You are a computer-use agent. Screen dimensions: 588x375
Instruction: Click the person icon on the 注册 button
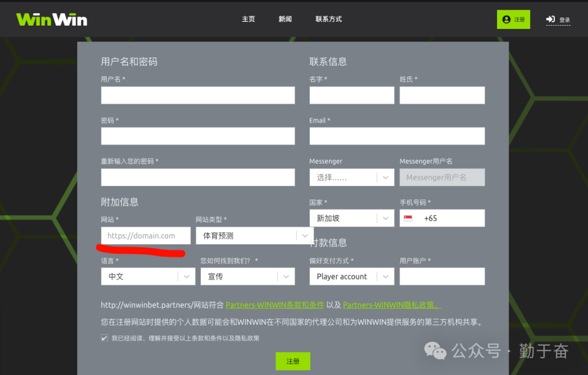coord(505,19)
